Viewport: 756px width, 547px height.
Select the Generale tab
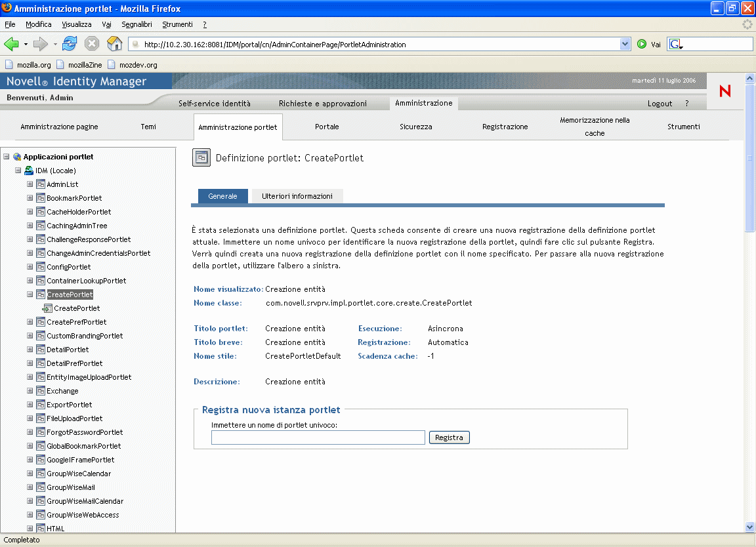[222, 196]
